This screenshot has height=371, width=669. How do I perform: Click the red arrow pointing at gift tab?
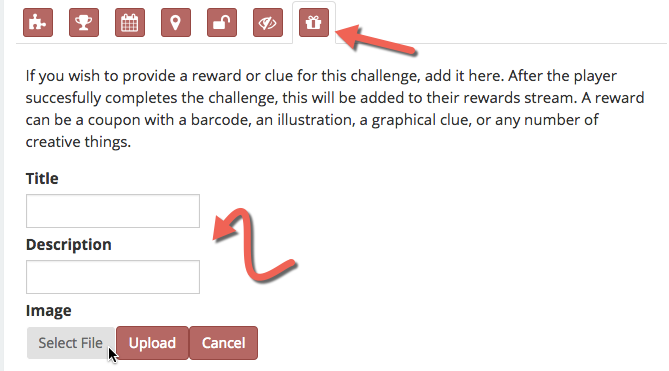click(376, 39)
